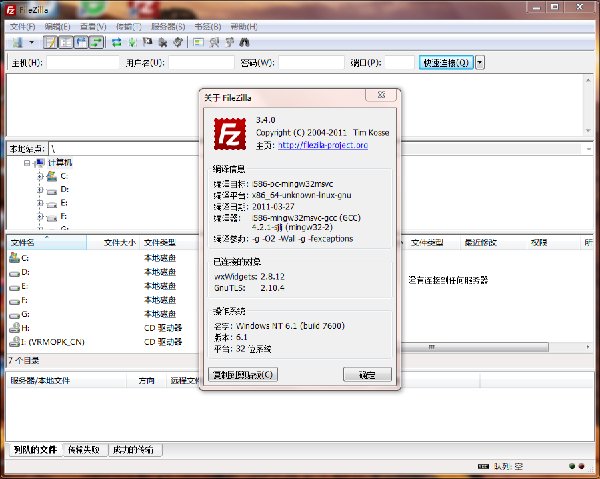Click the cancel current operation icon
Screen dimensions: 600x479
(147, 42)
